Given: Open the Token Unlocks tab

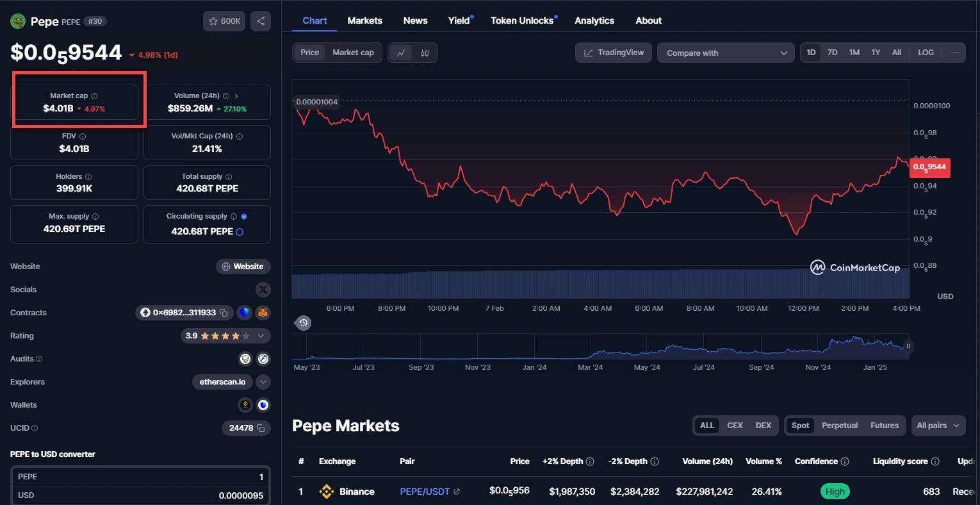Looking at the screenshot, I should tap(522, 21).
